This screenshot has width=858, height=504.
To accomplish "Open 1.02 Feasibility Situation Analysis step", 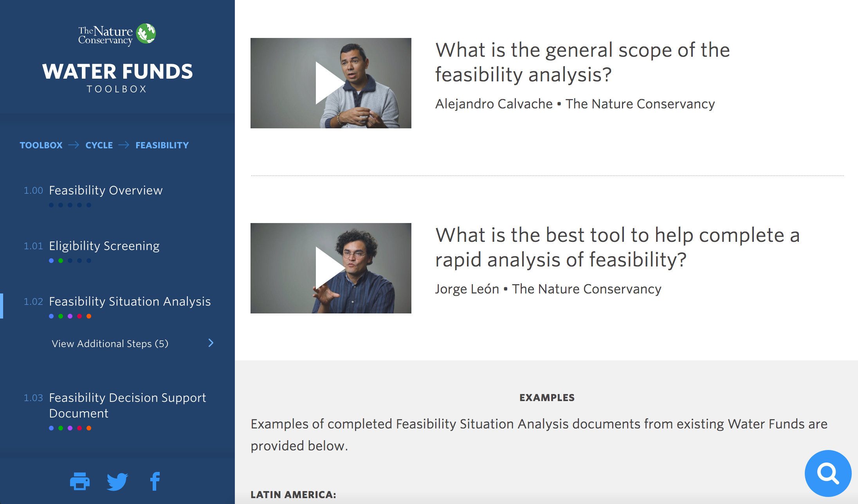I will click(130, 301).
